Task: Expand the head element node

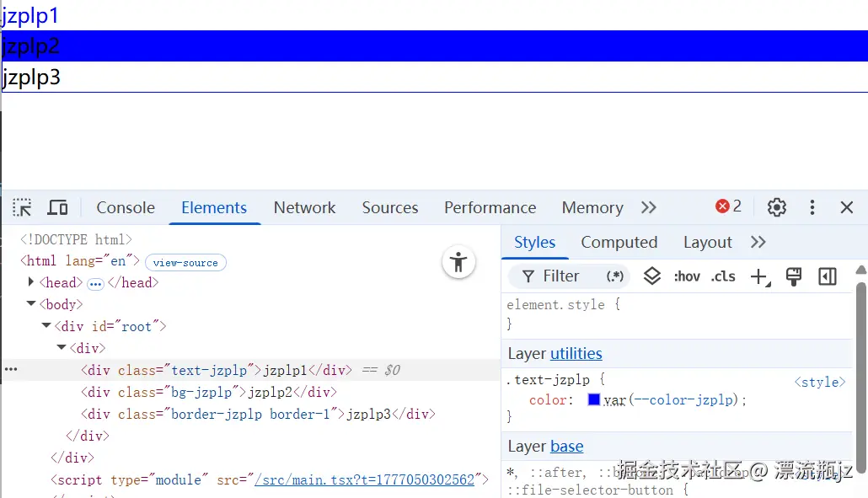Action: (x=31, y=282)
